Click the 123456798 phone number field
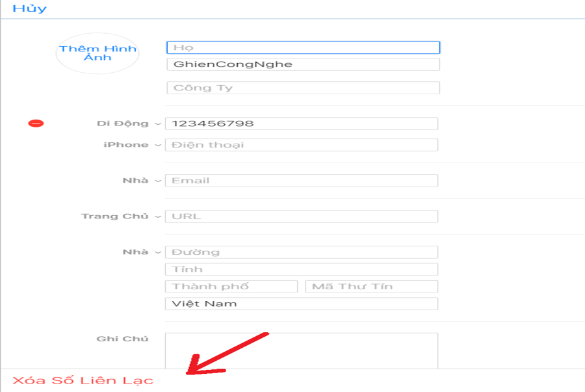The height and width of the screenshot is (392, 585). (302, 124)
